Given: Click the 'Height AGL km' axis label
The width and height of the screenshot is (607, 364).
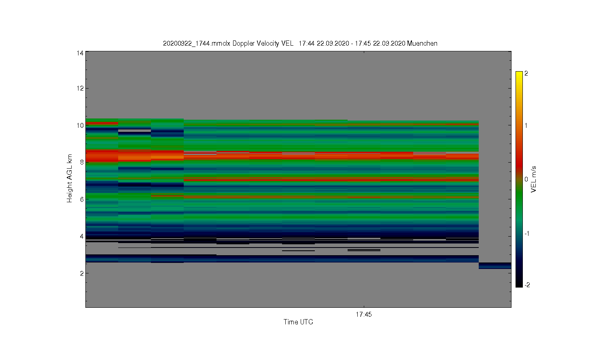Looking at the screenshot, I should coord(70,178).
